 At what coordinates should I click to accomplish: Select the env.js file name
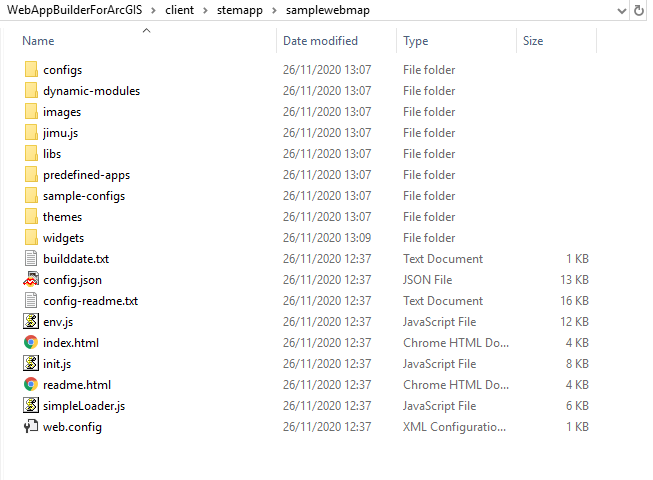point(58,322)
